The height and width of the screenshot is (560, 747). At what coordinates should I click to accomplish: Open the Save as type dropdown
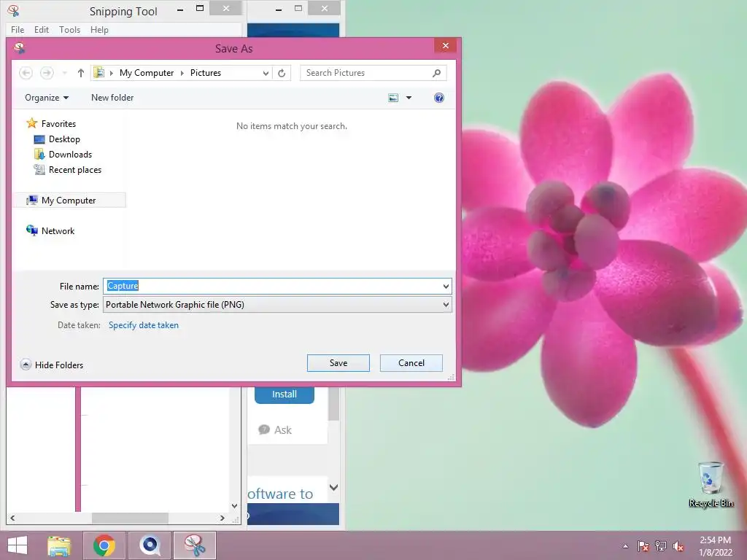(277, 305)
